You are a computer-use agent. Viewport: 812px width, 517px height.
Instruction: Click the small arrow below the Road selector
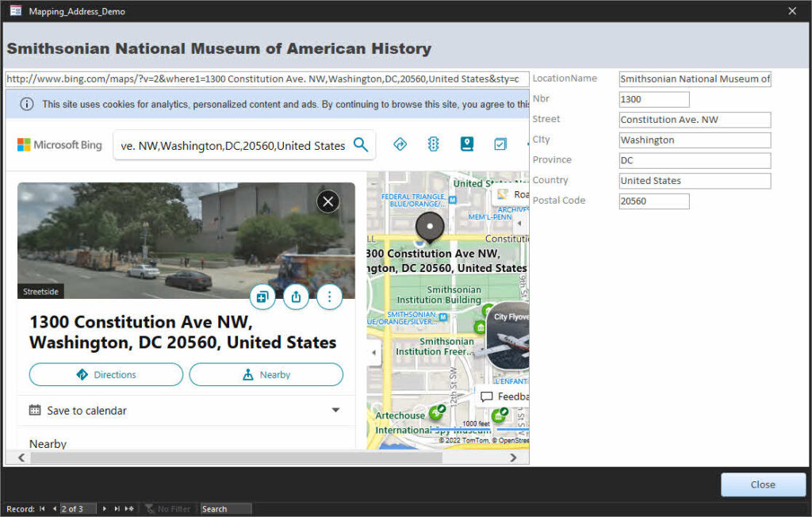pos(520,224)
